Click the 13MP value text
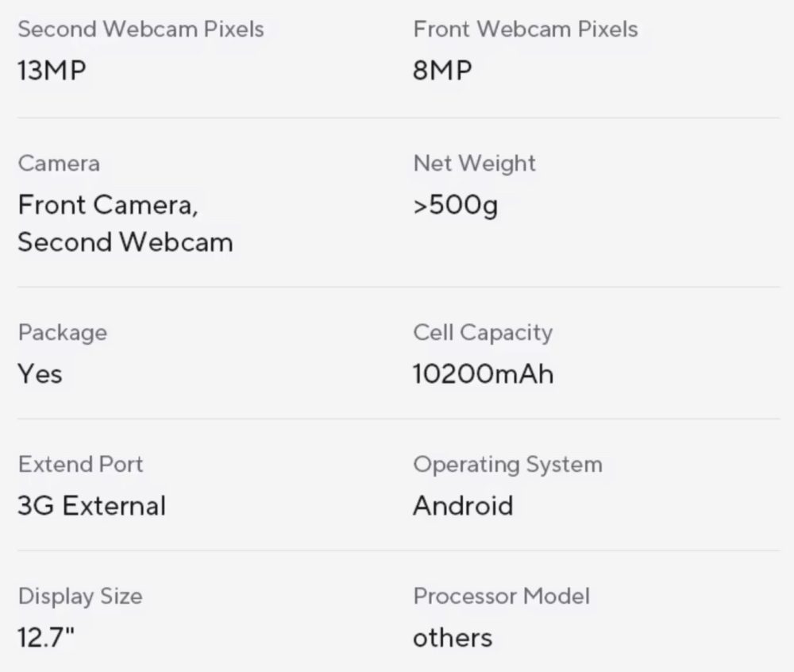This screenshot has height=672, width=794. click(52, 70)
